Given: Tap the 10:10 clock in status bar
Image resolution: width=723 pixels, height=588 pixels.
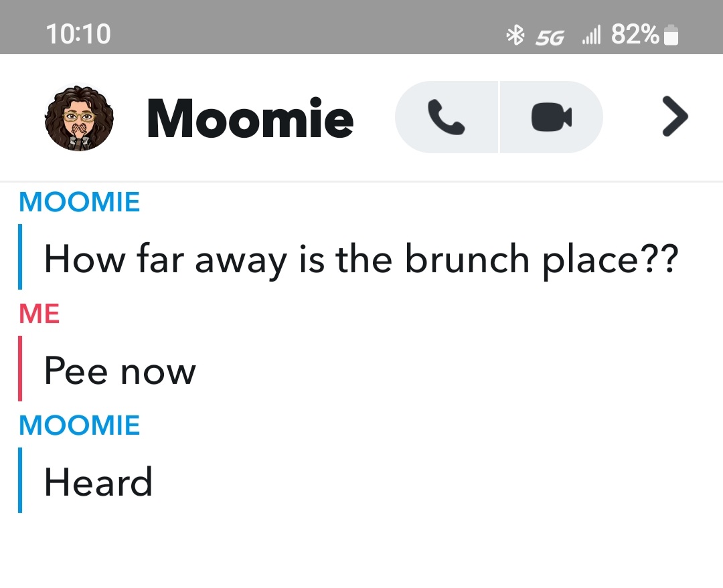Looking at the screenshot, I should click(x=78, y=34).
